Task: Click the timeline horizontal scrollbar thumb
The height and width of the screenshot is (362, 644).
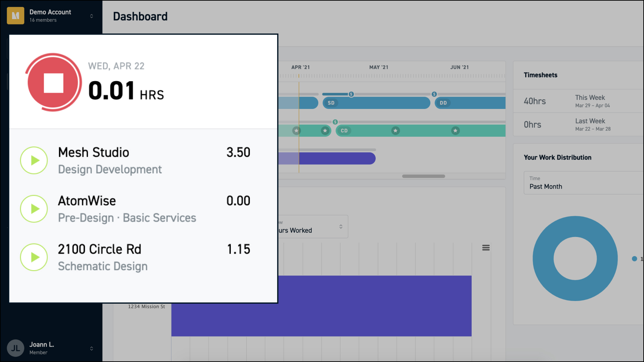Action: coord(424,176)
